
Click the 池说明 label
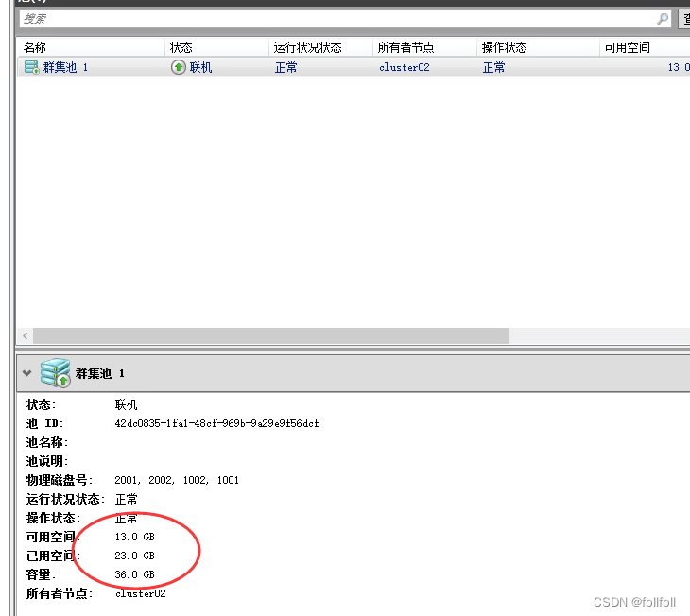[47, 461]
